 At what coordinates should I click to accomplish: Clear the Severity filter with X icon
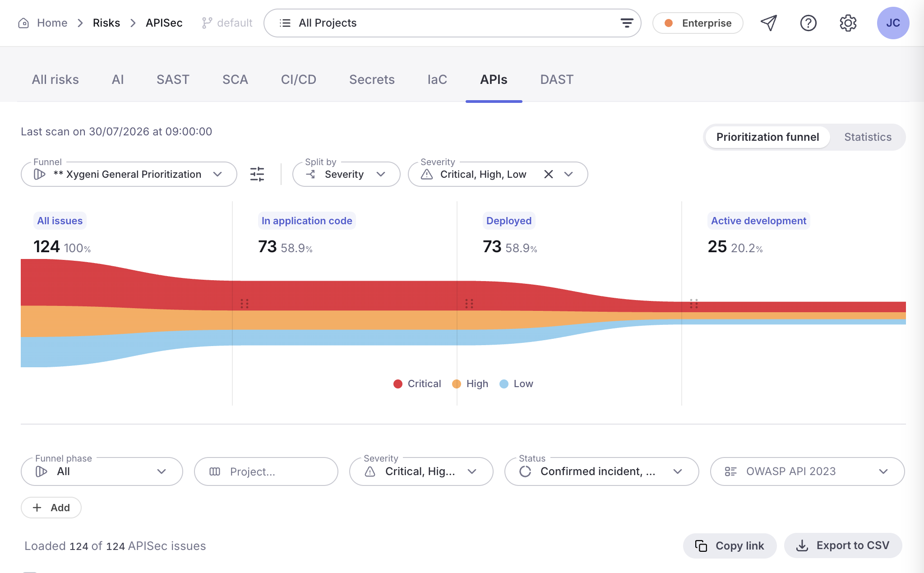click(548, 174)
